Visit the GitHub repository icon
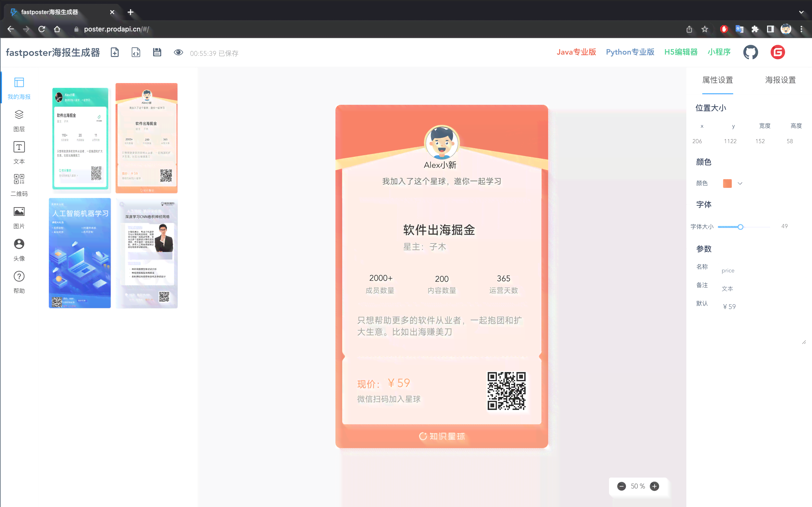The image size is (812, 507). (751, 52)
